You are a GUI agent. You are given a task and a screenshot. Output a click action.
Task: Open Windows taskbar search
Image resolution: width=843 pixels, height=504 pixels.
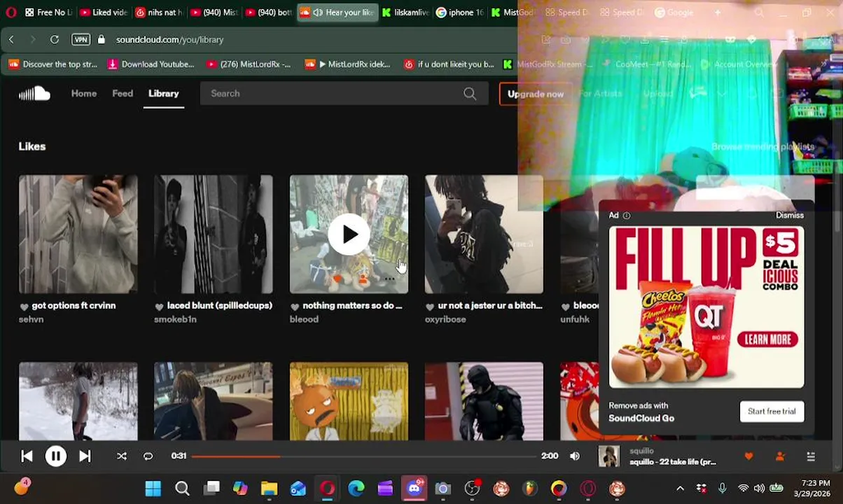tap(182, 489)
